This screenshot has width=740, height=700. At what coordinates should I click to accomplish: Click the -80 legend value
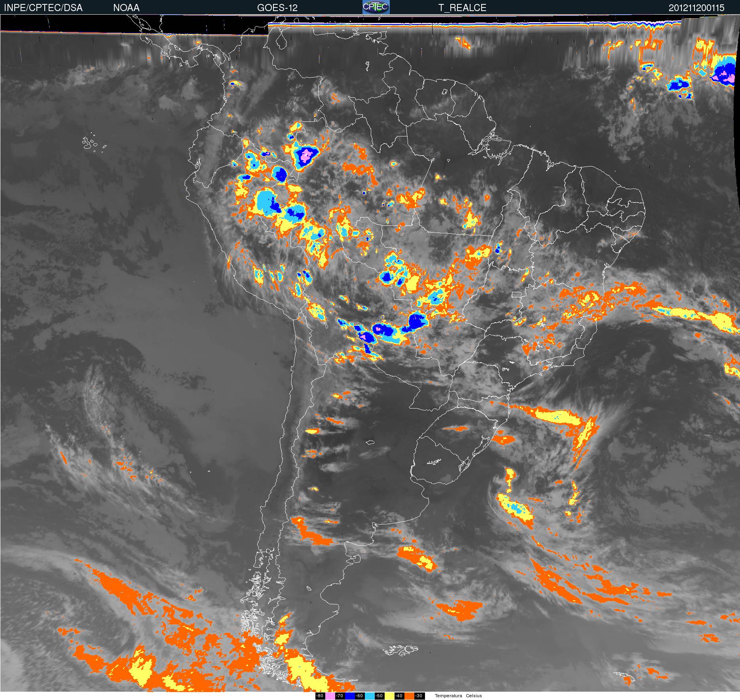coord(320,696)
